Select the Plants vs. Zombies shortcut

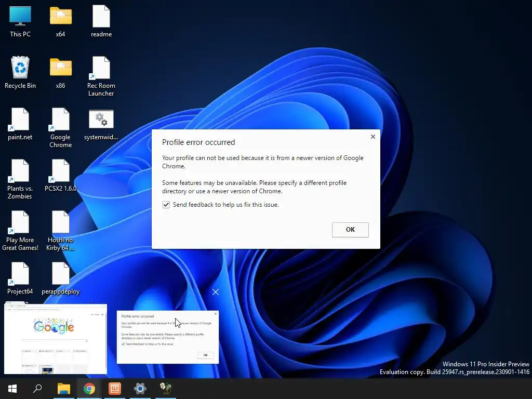pyautogui.click(x=20, y=179)
